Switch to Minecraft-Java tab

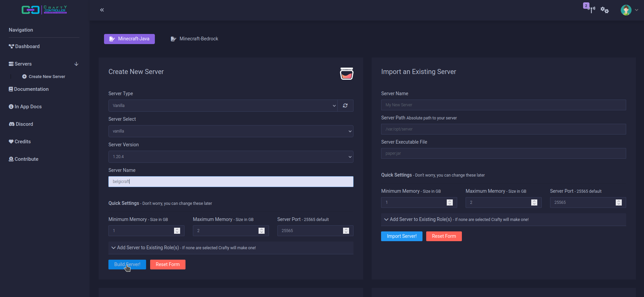click(129, 39)
